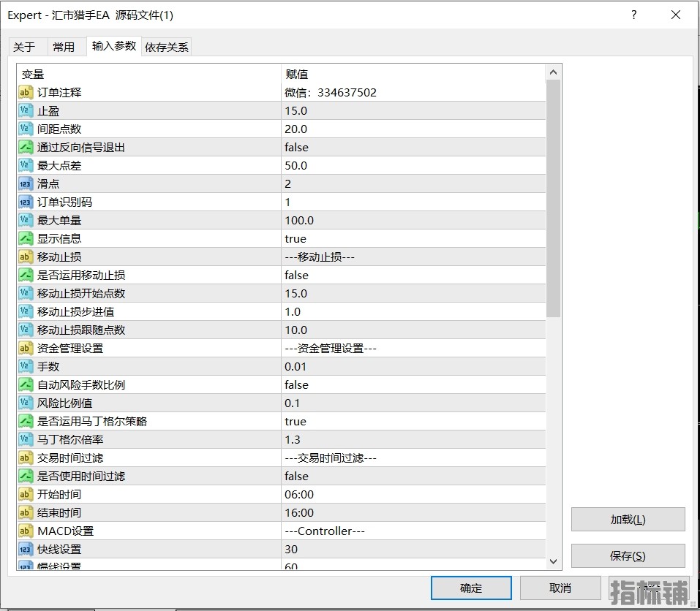Image resolution: width=700 pixels, height=611 pixels.
Task: Click the string icon beside 订单注释
Action: tap(26, 92)
